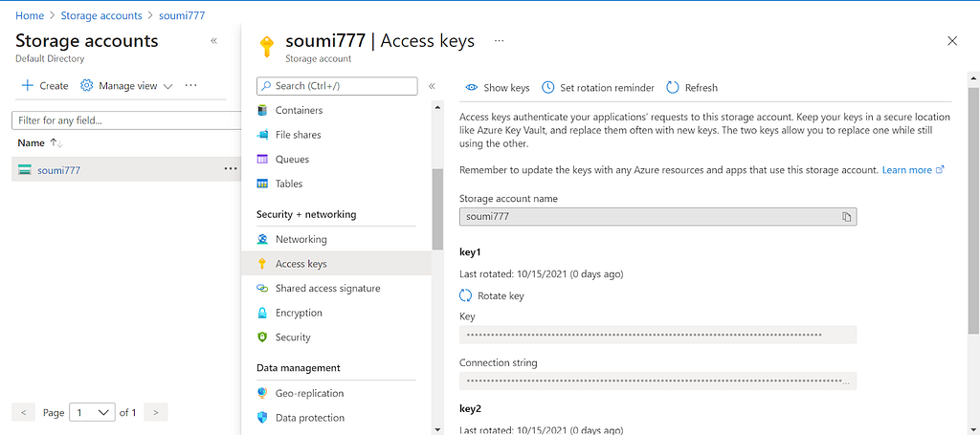The image size is (980, 435).
Task: Click the Encryption lock icon
Action: tap(262, 313)
